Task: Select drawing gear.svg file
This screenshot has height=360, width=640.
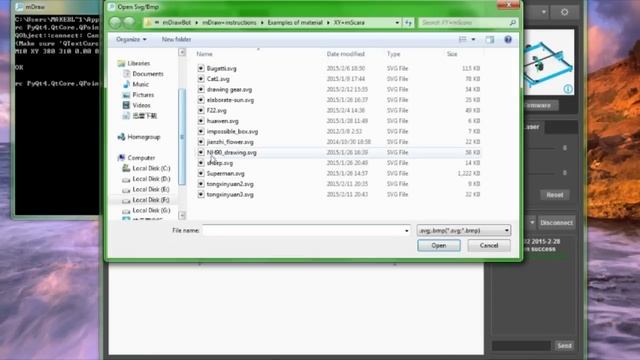Action: (x=229, y=90)
